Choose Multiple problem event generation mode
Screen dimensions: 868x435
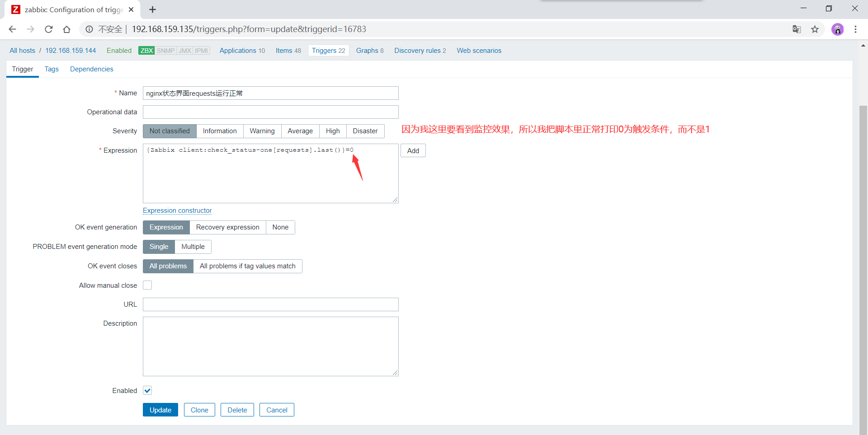[x=193, y=247]
